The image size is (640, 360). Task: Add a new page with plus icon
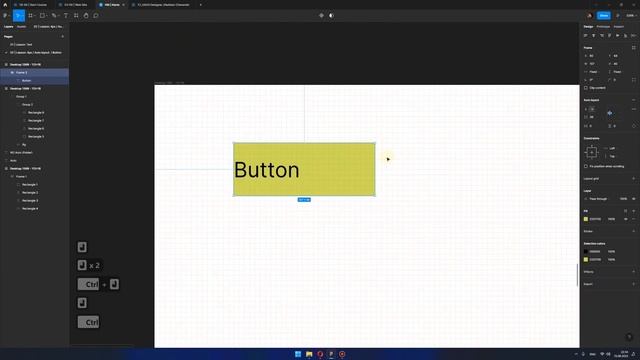(x=62, y=37)
